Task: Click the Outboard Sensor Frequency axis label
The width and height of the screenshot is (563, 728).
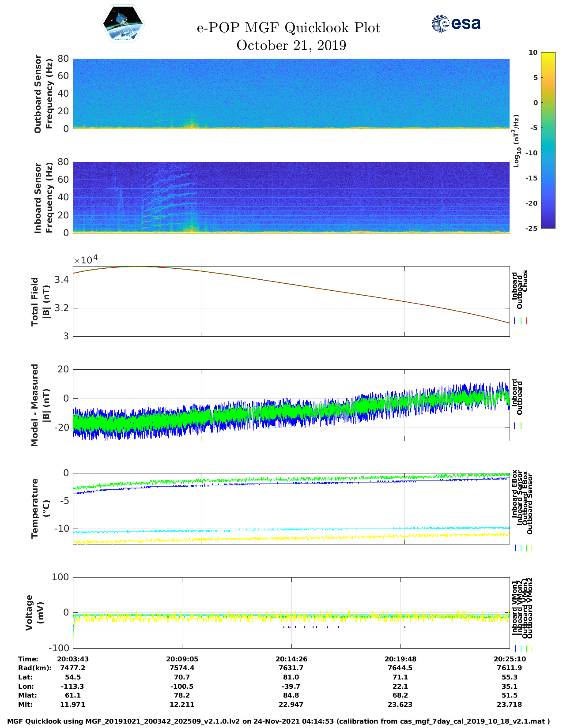Action: point(43,93)
